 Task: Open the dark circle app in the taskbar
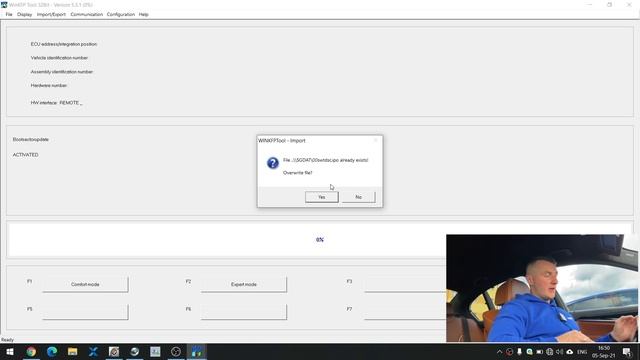tap(176, 351)
